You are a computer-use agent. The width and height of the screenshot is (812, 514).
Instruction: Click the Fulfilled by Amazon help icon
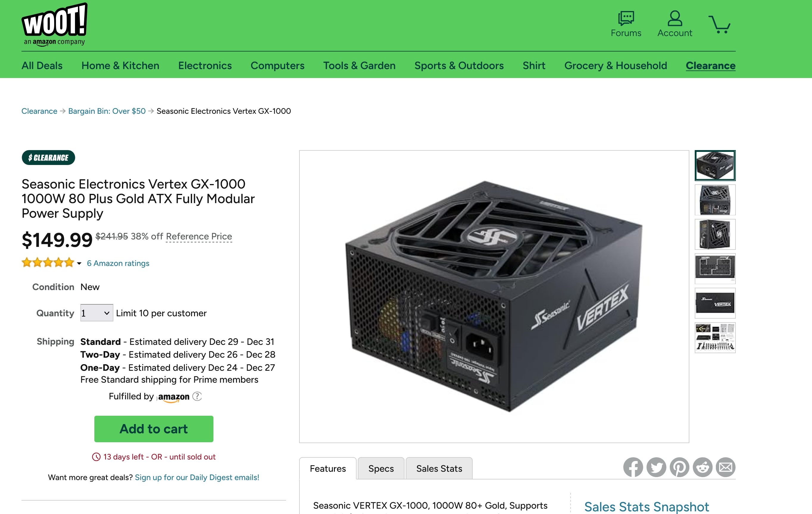[x=197, y=396]
